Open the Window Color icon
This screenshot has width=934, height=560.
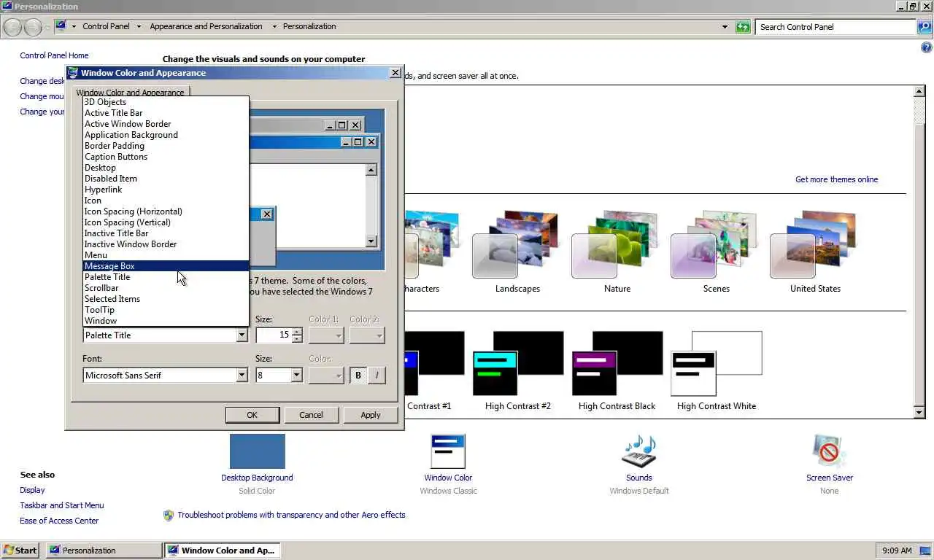coord(448,451)
